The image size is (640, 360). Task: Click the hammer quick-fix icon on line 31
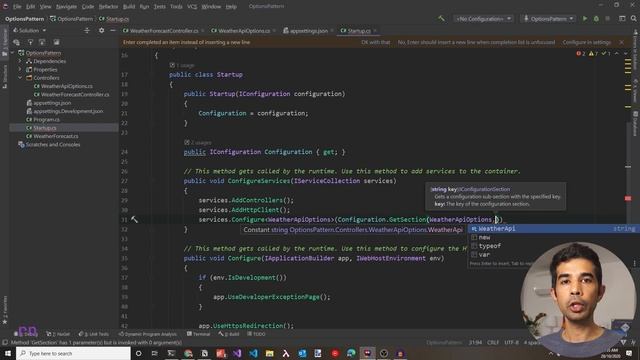point(134,220)
